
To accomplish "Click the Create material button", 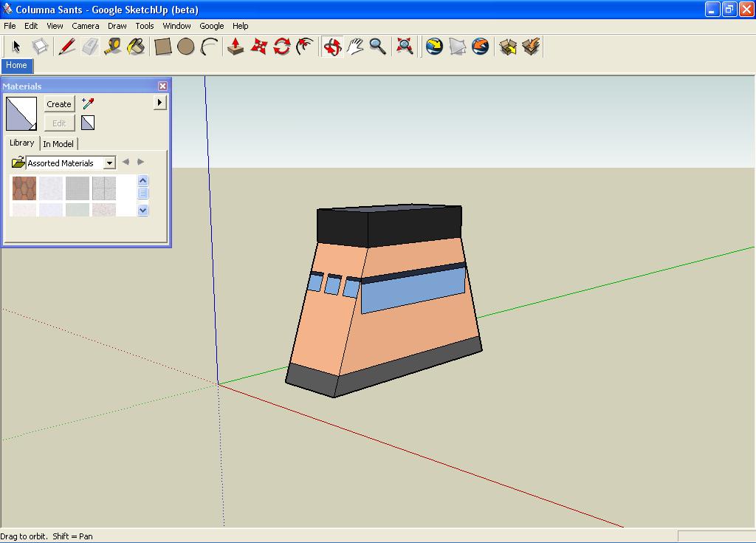I will pyautogui.click(x=59, y=104).
